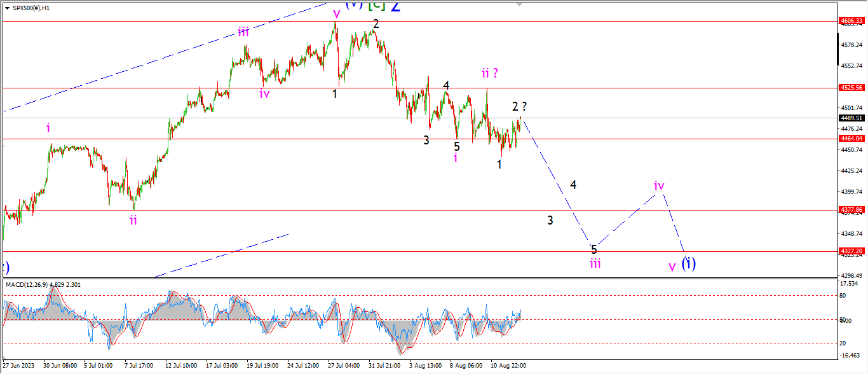
Task: Click the 4450.74 price scale value
Action: coord(852,149)
